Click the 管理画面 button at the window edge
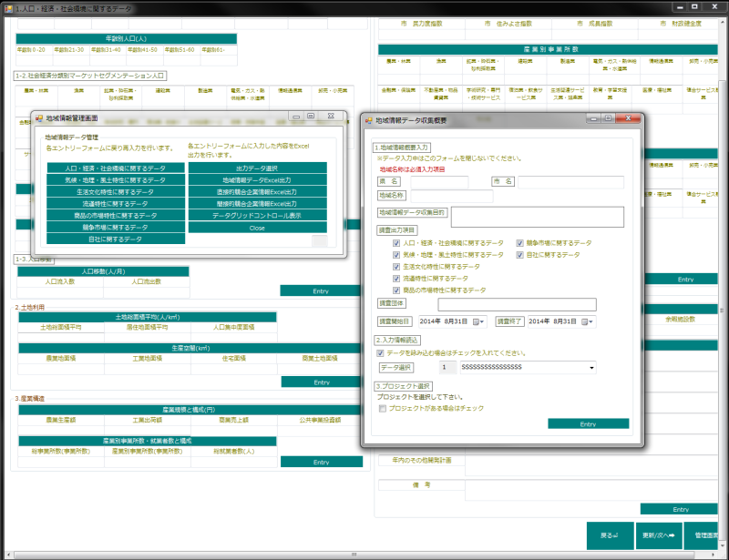This screenshot has width=729, height=560. tap(702, 535)
